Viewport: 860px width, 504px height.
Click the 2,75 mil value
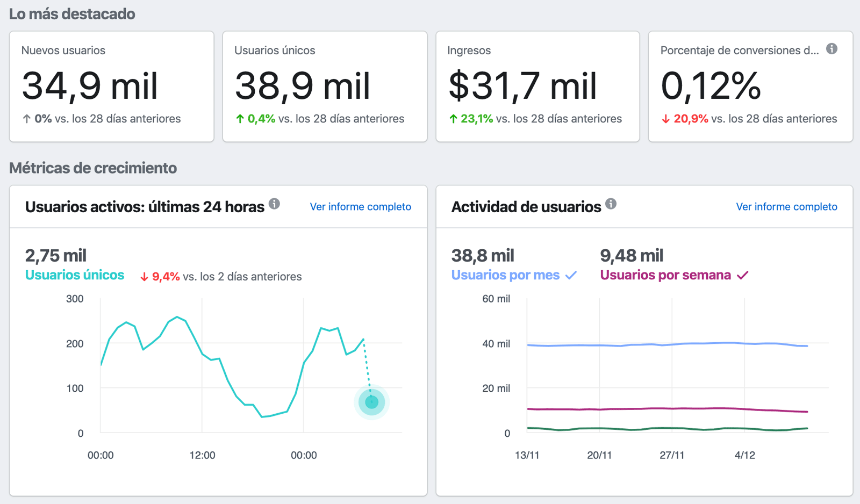[55, 255]
